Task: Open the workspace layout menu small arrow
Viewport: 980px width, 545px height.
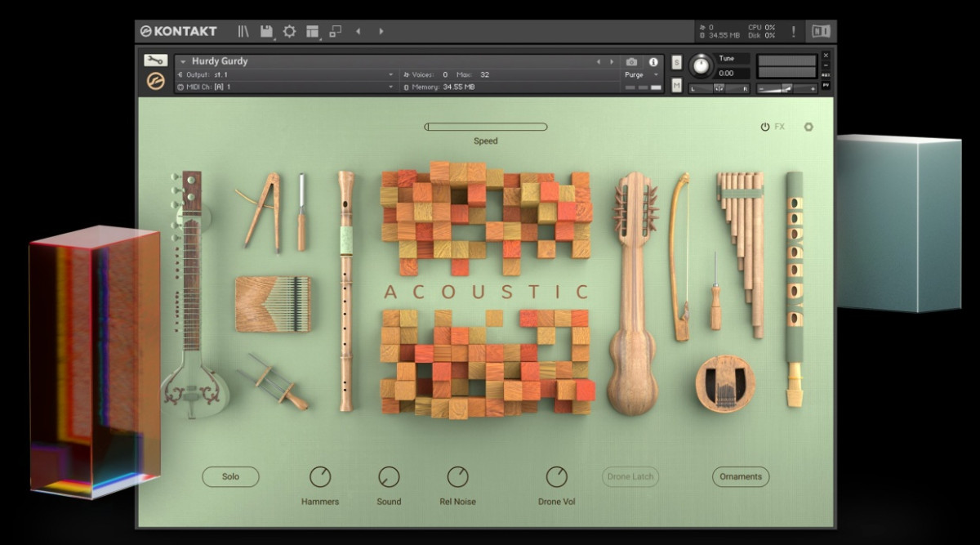Action: tap(319, 38)
